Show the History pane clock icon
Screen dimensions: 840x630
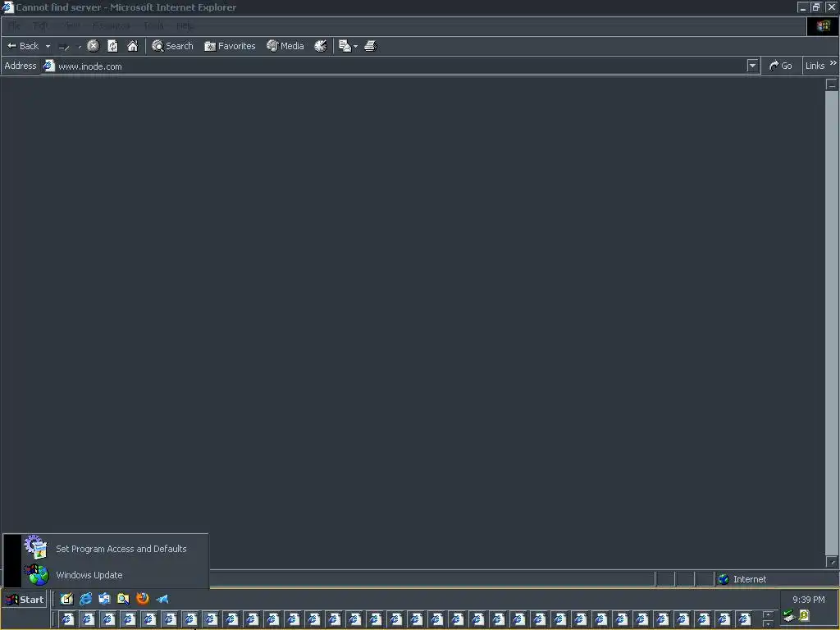click(x=321, y=46)
